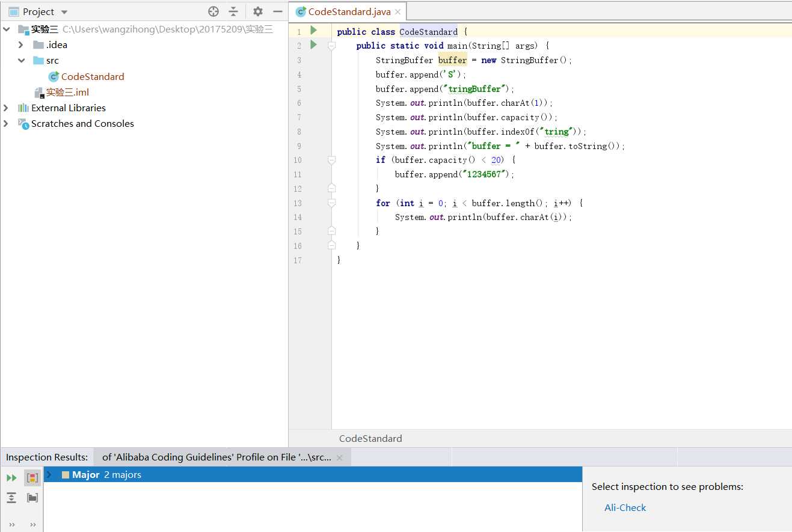Image resolution: width=792 pixels, height=532 pixels.
Task: Expand the Major 2 majors inspection group
Action: pos(49,475)
